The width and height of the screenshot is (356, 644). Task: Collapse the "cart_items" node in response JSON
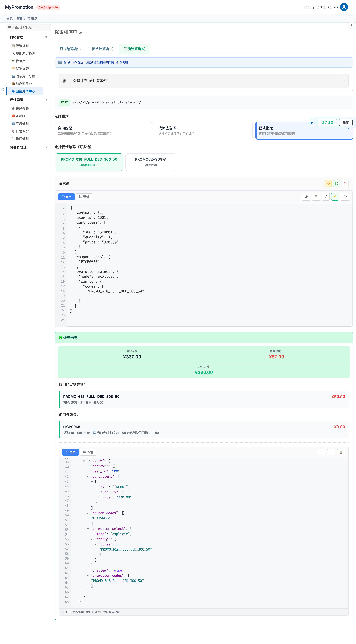coord(88,477)
